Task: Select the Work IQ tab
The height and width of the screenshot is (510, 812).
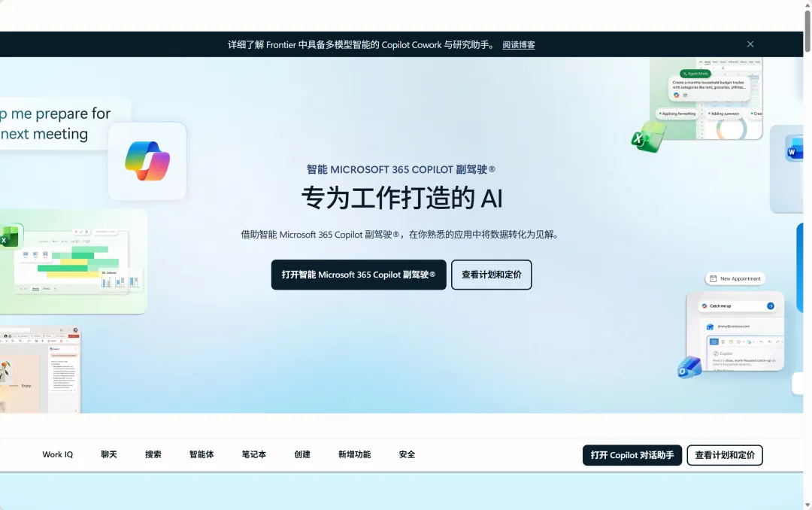Action: pos(57,454)
